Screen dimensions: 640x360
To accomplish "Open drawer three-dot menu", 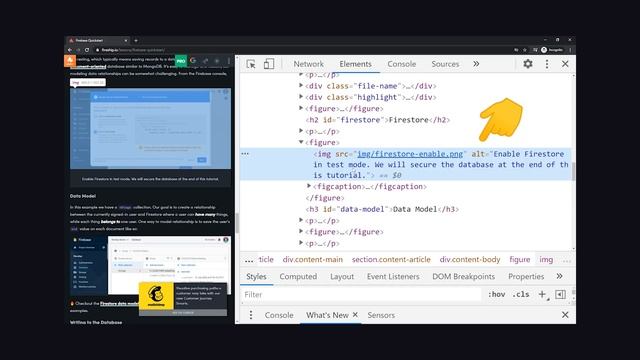I will [251, 315].
